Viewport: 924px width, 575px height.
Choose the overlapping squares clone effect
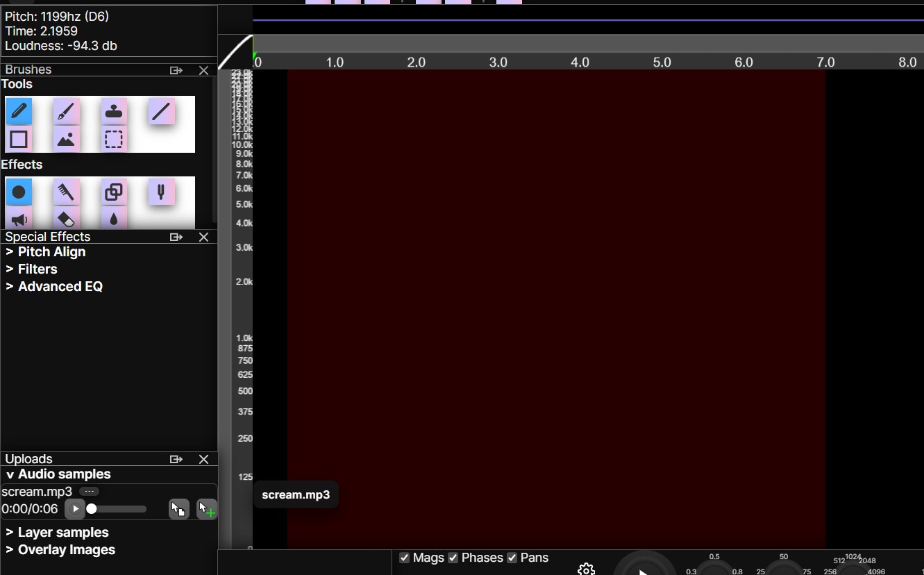[114, 192]
